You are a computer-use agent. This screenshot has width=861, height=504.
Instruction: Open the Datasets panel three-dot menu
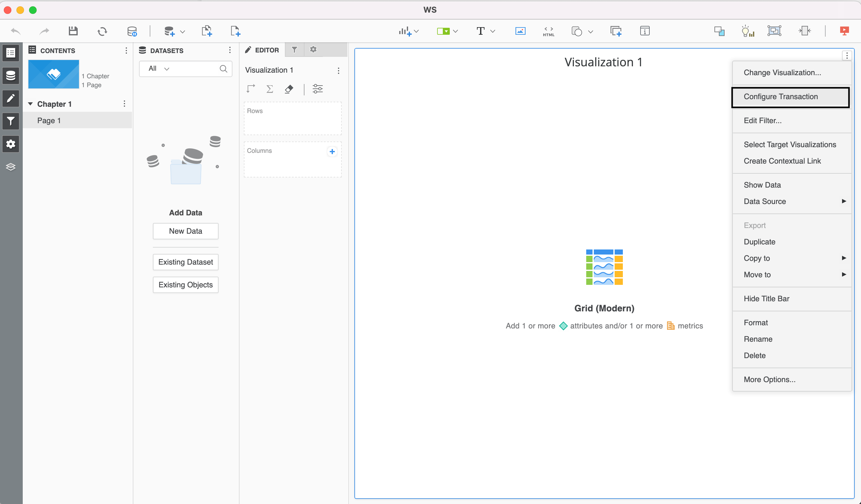point(230,50)
